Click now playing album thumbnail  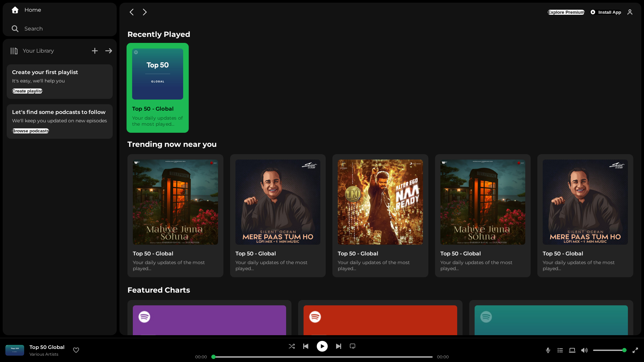[x=15, y=350]
